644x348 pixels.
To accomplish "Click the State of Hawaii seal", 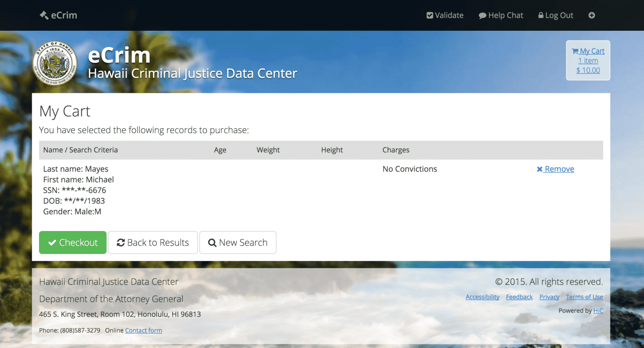I will coord(55,63).
